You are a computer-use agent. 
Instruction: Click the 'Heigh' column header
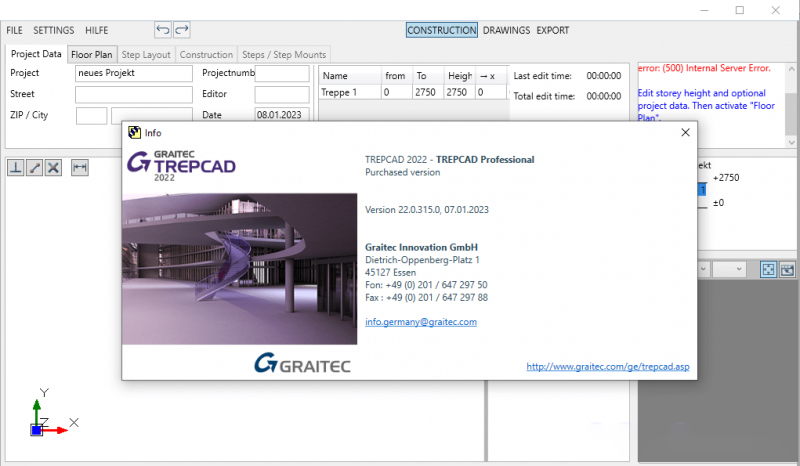460,76
